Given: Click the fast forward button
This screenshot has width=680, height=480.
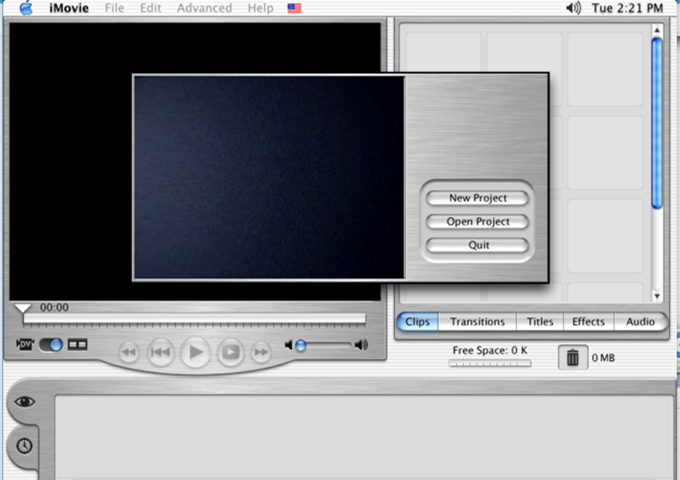Looking at the screenshot, I should click(x=262, y=352).
